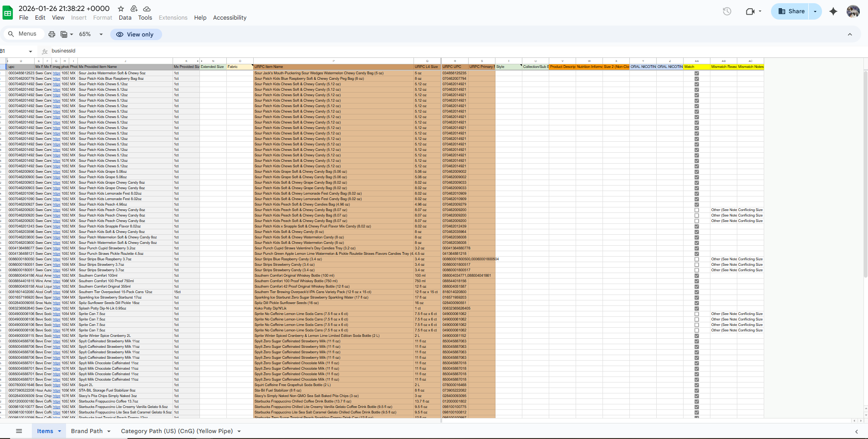
Task: Click the fx formula icon
Action: pyautogui.click(x=45, y=51)
